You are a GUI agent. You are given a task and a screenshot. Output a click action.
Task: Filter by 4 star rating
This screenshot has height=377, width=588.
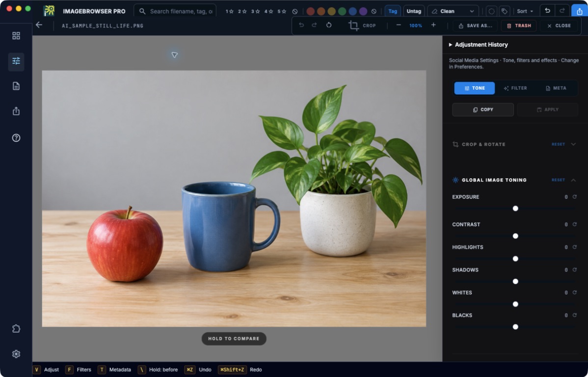pyautogui.click(x=268, y=11)
